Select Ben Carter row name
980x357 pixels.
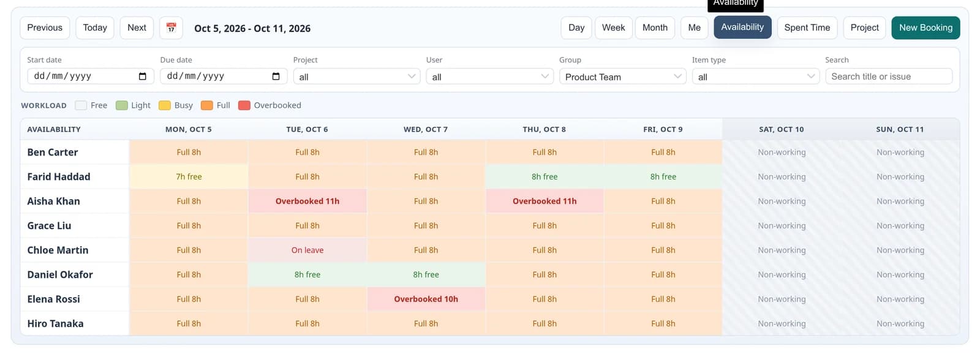tap(53, 152)
